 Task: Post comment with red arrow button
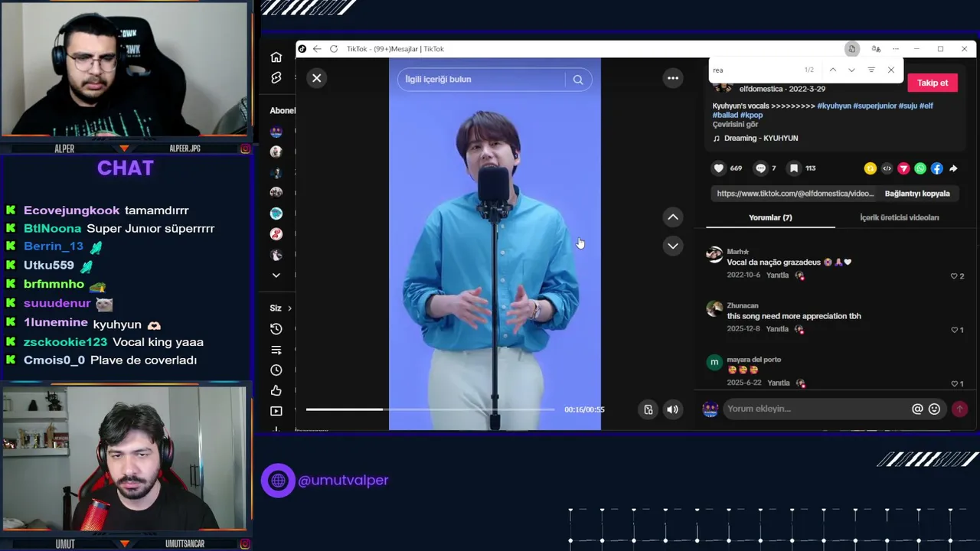[x=959, y=409]
